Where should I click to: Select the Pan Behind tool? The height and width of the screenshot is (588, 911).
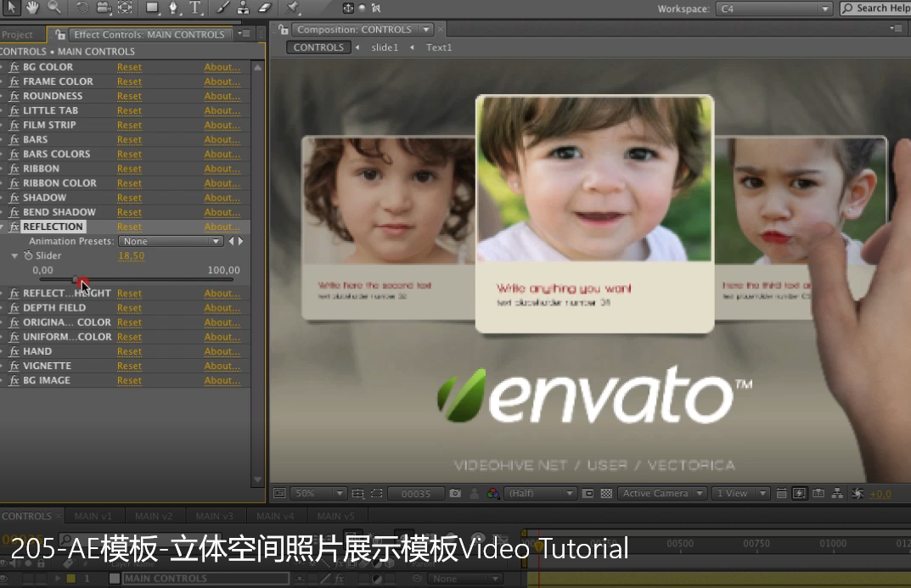click(125, 8)
